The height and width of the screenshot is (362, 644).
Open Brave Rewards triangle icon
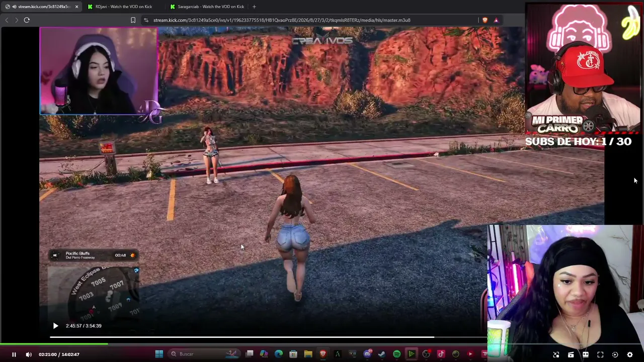click(x=496, y=20)
